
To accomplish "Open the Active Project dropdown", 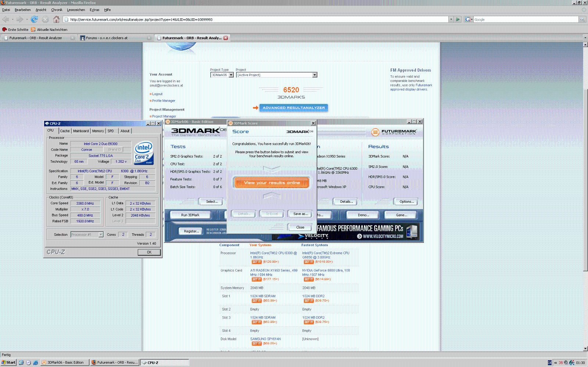I will [x=276, y=75].
